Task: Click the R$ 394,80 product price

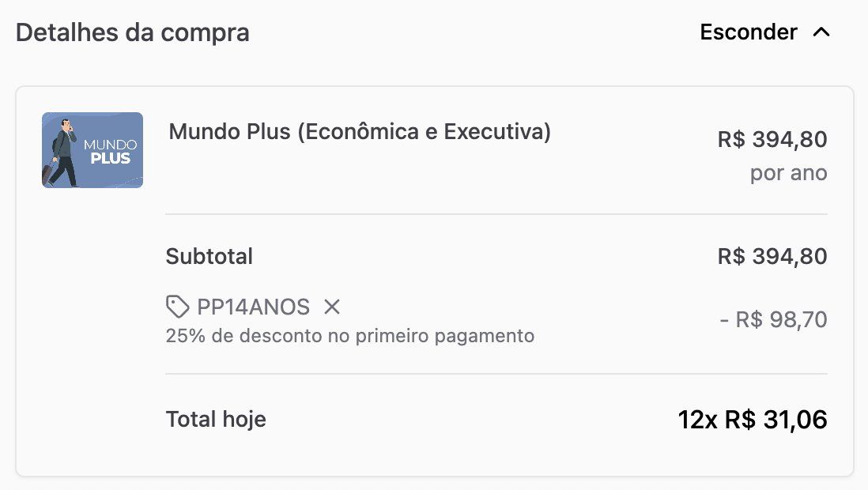Action: [772, 140]
